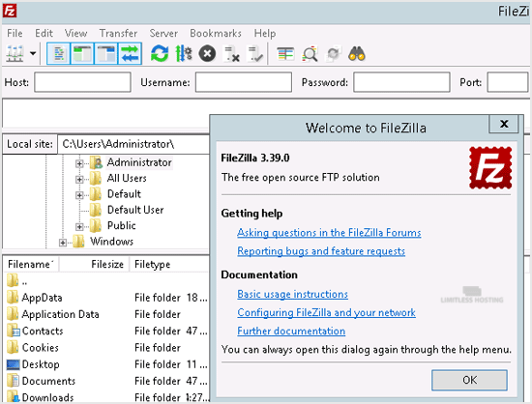Image resolution: width=532 pixels, height=404 pixels.
Task: Open the Bookmarks menu
Action: click(216, 33)
